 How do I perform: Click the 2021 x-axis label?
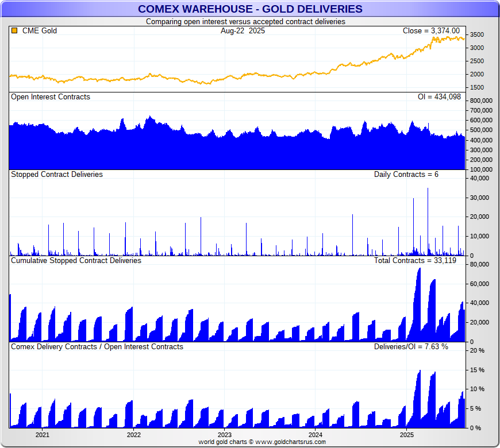pyautogui.click(x=43, y=435)
